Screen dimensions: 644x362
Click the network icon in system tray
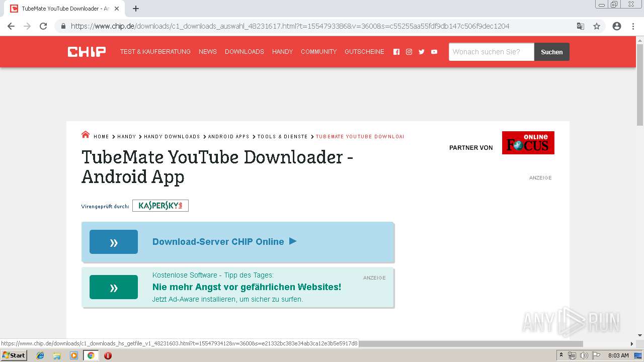click(x=572, y=355)
